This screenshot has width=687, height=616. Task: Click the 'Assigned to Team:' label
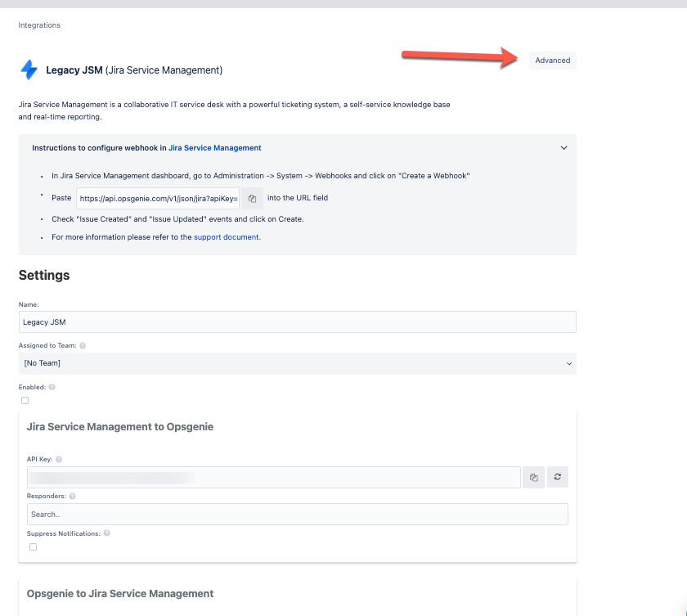click(47, 346)
